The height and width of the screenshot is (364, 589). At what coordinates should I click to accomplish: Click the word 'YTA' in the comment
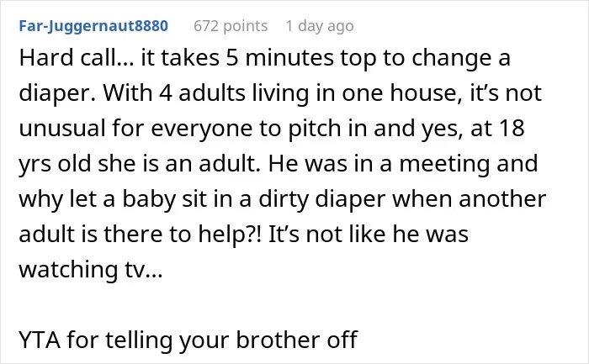tap(40, 340)
